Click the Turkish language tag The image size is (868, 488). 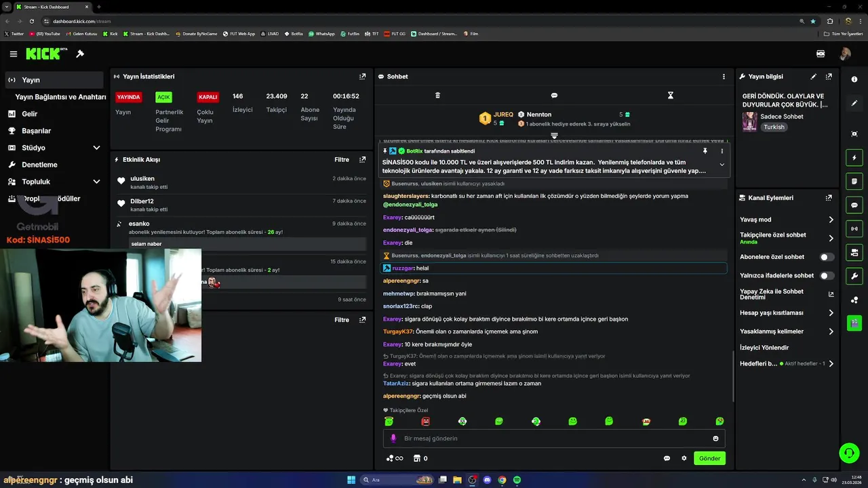coord(774,127)
